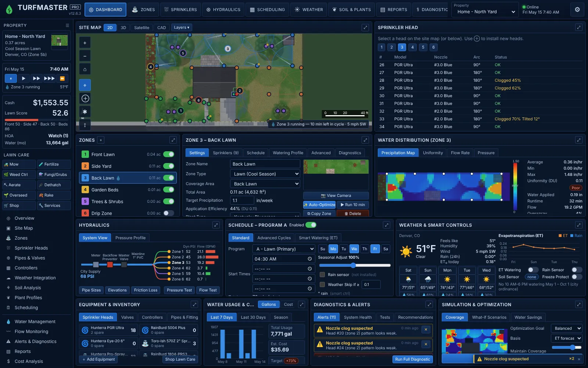Click the Pressure Test button
Image resolution: width=588 pixels, height=368 pixels.
[x=179, y=290]
